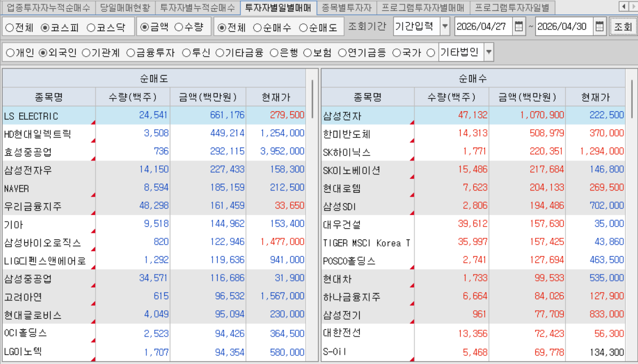Click the start date field 2026/04/27
The image size is (638, 364).
(483, 27)
